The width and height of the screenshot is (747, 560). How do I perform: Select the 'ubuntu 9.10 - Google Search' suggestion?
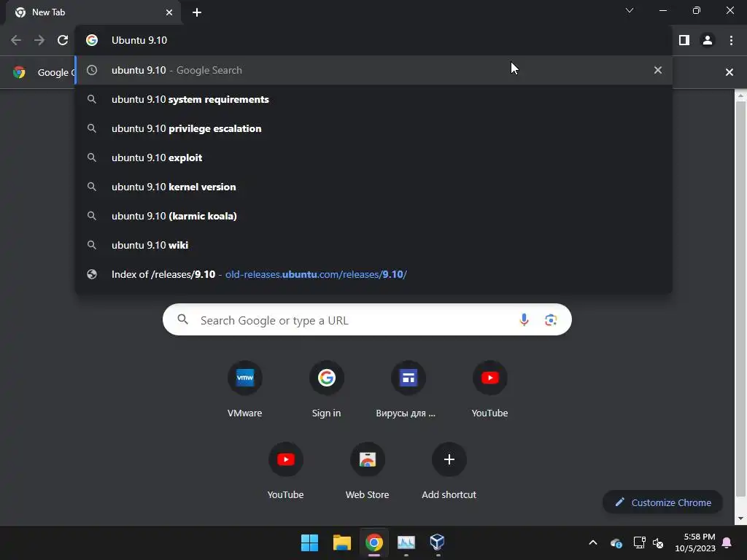click(373, 70)
